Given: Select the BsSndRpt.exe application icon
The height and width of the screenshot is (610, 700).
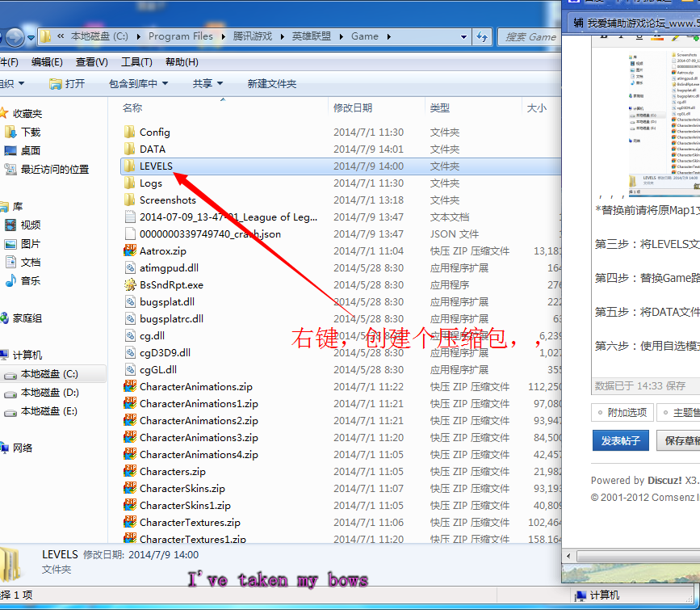Looking at the screenshot, I should (130, 284).
